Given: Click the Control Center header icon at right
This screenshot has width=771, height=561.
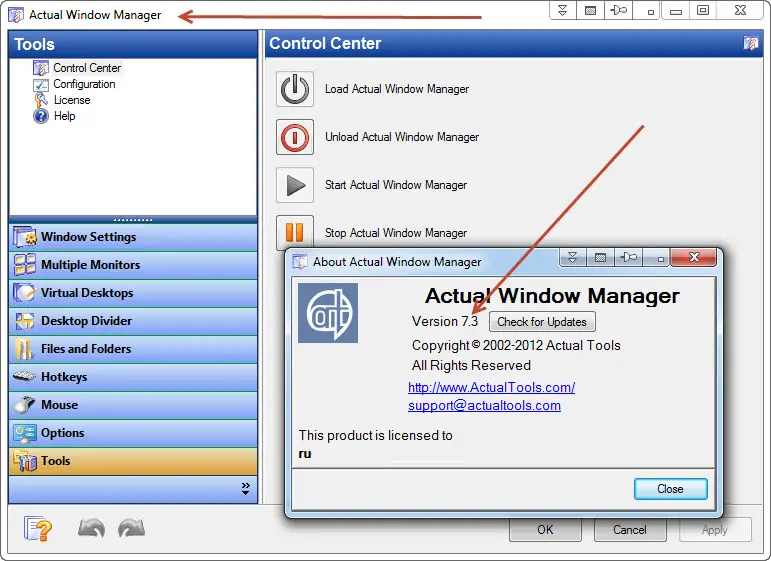Looking at the screenshot, I should [750, 43].
